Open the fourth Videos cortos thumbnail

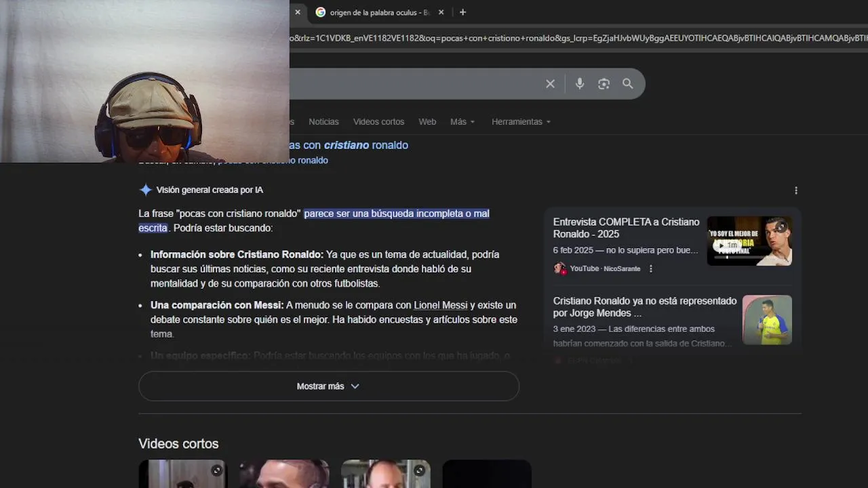click(x=487, y=474)
